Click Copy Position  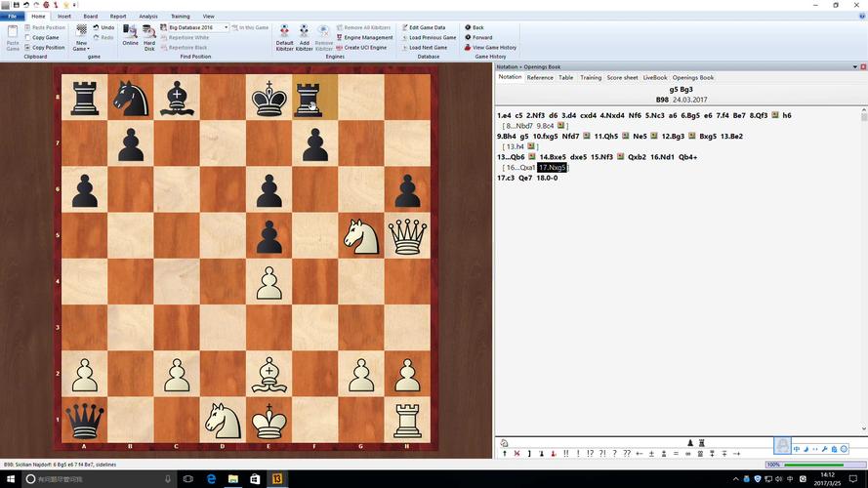(x=45, y=48)
